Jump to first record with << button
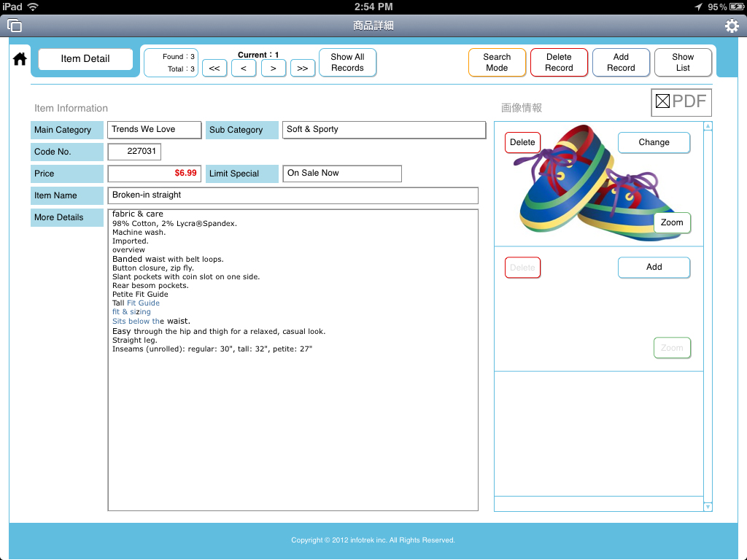The image size is (747, 560). click(214, 69)
